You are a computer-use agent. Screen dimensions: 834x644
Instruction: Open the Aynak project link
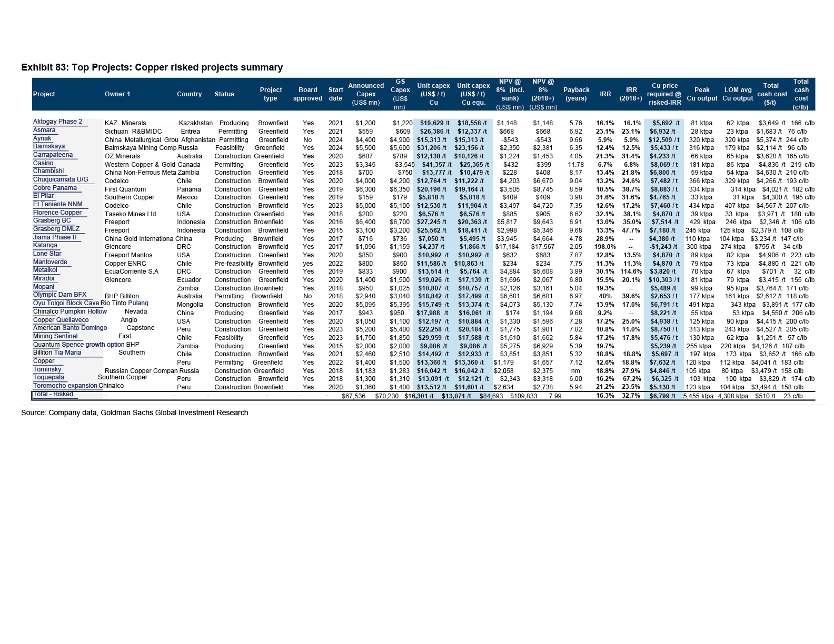point(42,138)
